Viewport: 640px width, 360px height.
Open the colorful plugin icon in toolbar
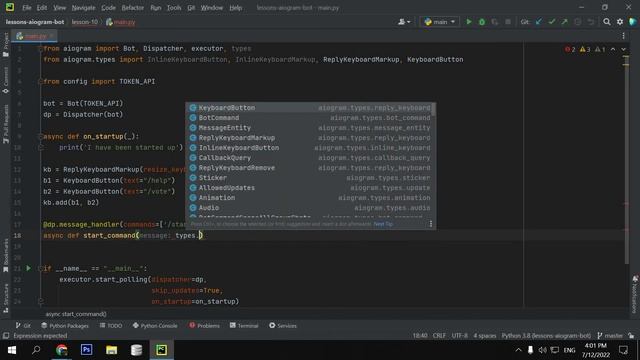click(x=633, y=22)
